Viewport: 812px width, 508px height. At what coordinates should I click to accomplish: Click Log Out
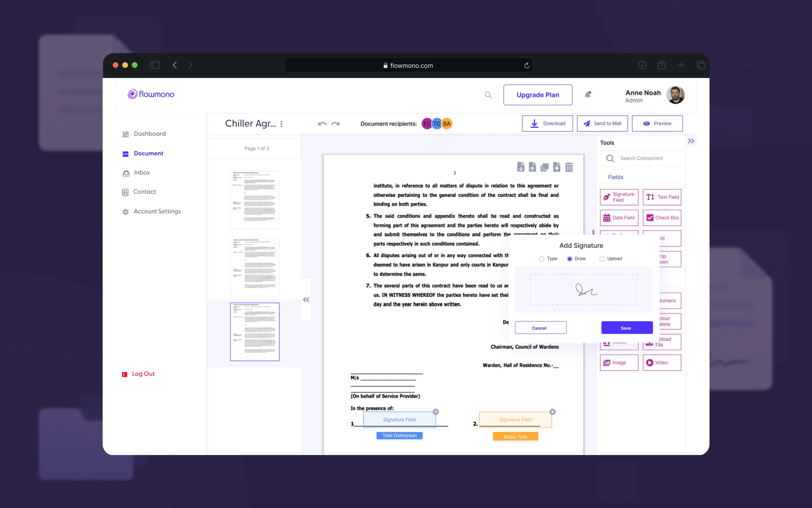pyautogui.click(x=138, y=374)
